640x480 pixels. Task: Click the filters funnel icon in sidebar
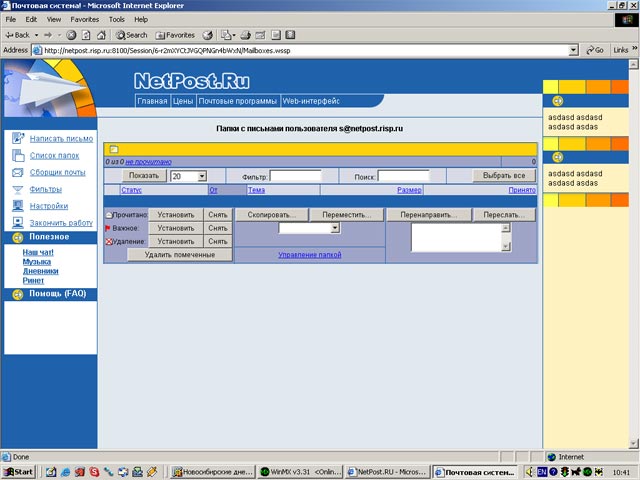pos(18,189)
